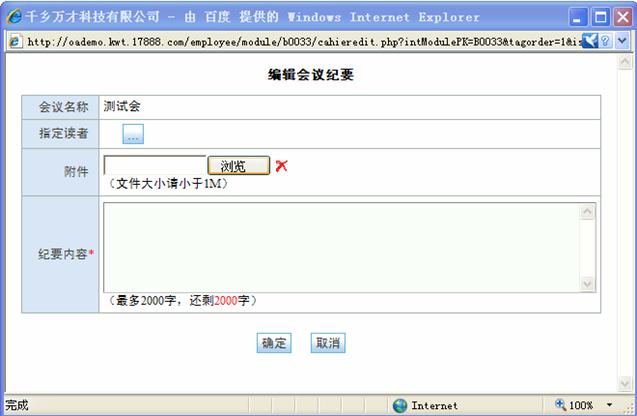637x416 pixels.
Task: Click the IE logo in title bar
Action: point(14,17)
